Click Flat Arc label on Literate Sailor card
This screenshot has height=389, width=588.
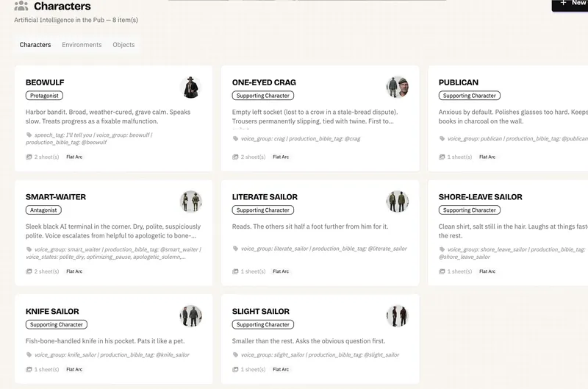[281, 271]
